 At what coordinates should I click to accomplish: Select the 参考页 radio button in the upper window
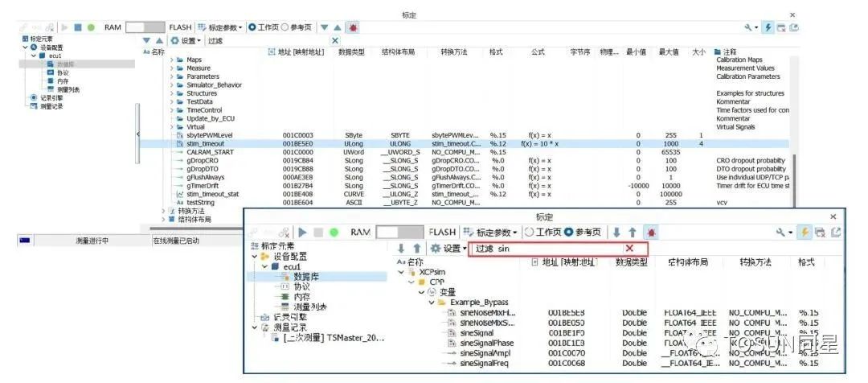click(285, 27)
